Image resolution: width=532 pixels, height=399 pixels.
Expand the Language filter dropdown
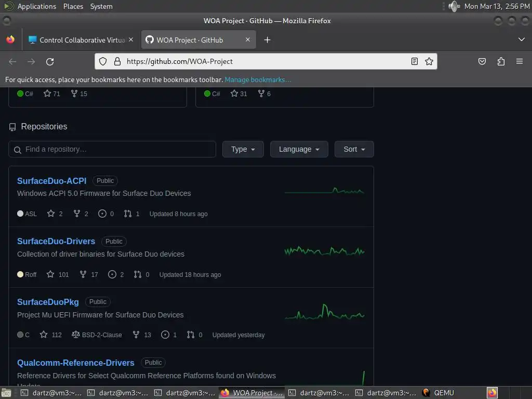pos(299,149)
